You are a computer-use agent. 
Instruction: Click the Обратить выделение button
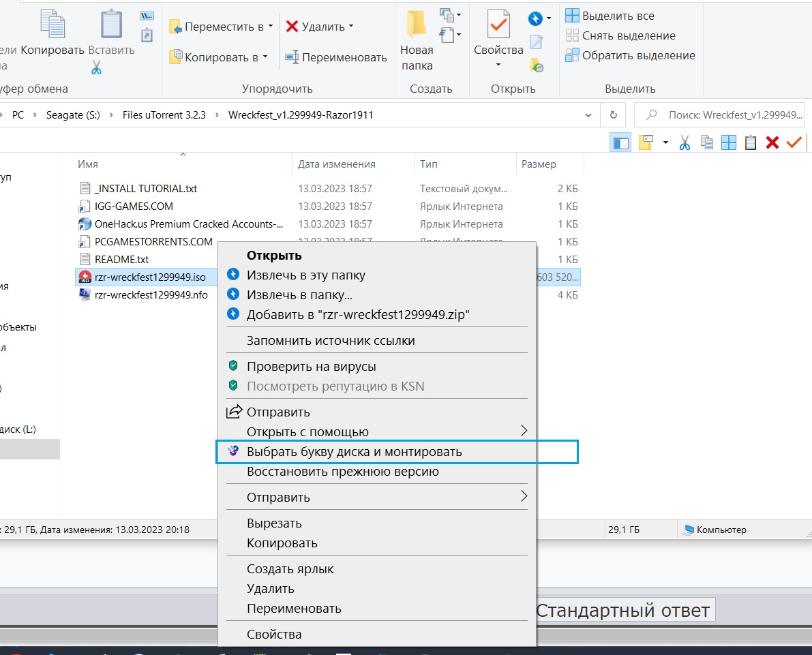(630, 55)
